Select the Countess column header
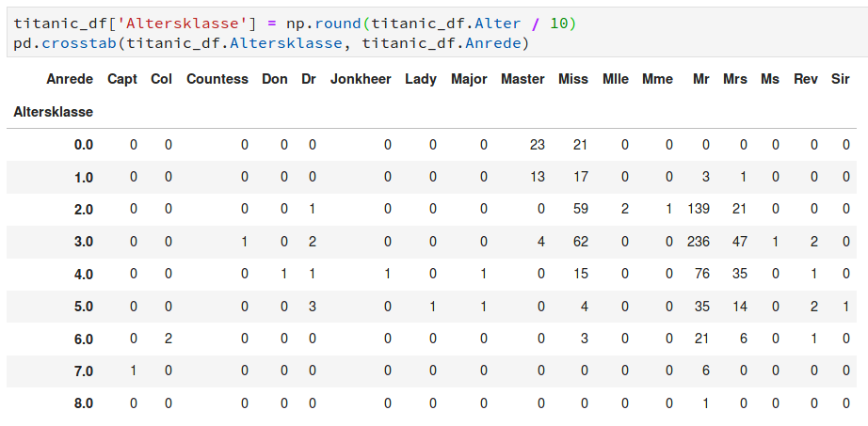Viewport: 868px width, 426px height. tap(217, 79)
